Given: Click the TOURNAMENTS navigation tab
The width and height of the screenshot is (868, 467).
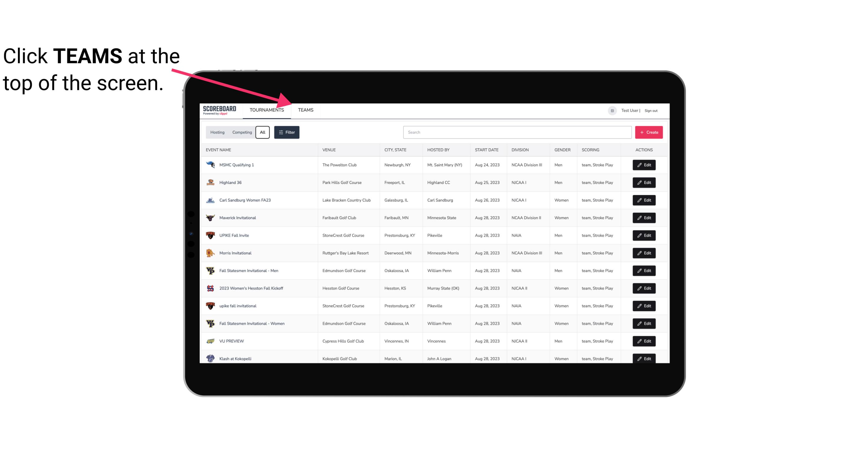Looking at the screenshot, I should pos(267,110).
